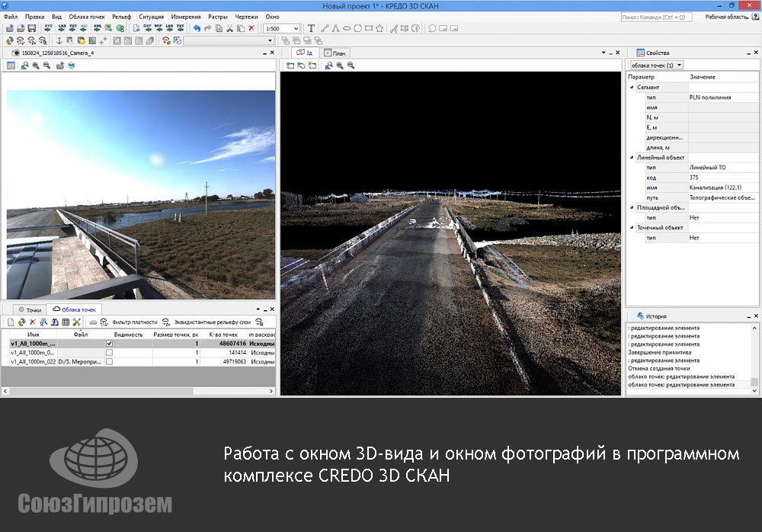The width and height of the screenshot is (762, 532).
Task: Click the command search field
Action: pos(656,17)
